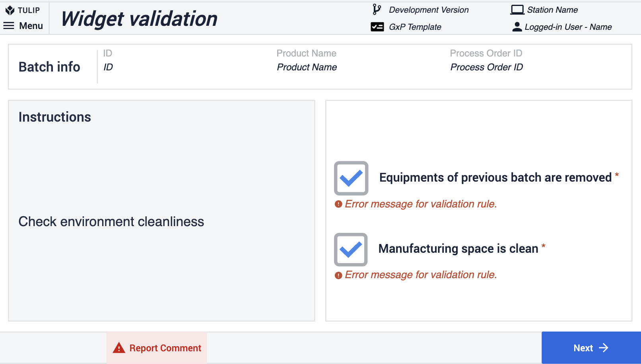The image size is (641, 364).
Task: Click the error icon under Equipments checkbox
Action: (x=338, y=204)
